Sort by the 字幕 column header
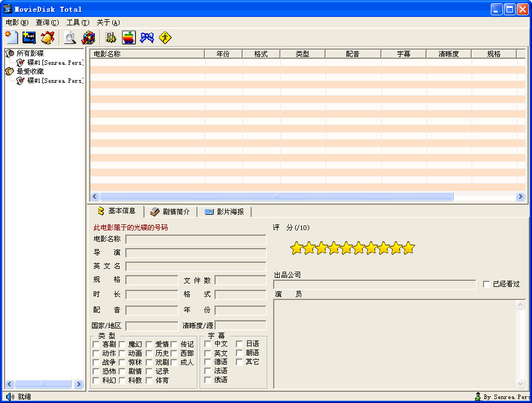The image size is (532, 403). coord(404,54)
